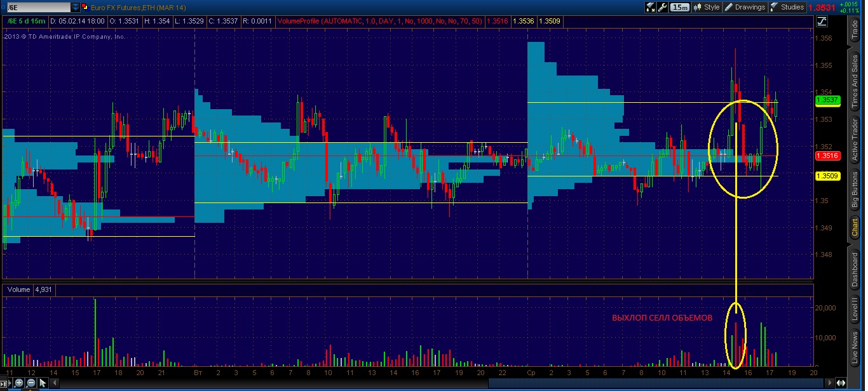This screenshot has width=868, height=391.
Task: Click the last price 1.3531
Action: [822, 8]
